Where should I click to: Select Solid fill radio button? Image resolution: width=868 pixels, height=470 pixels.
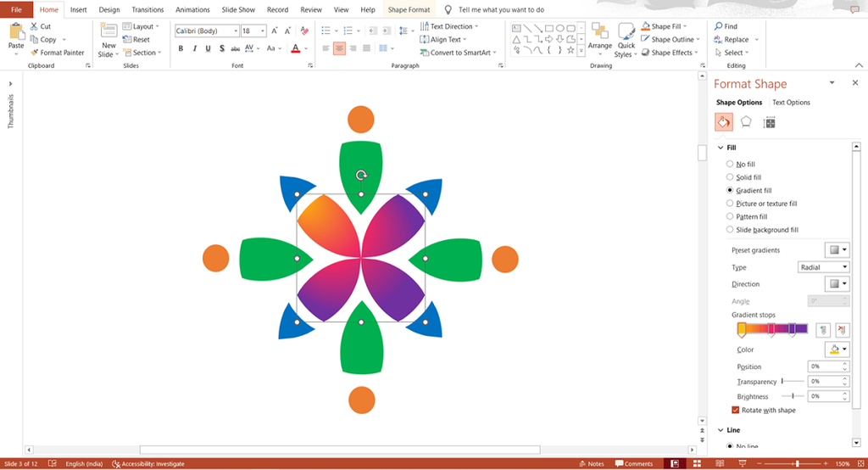click(x=730, y=176)
